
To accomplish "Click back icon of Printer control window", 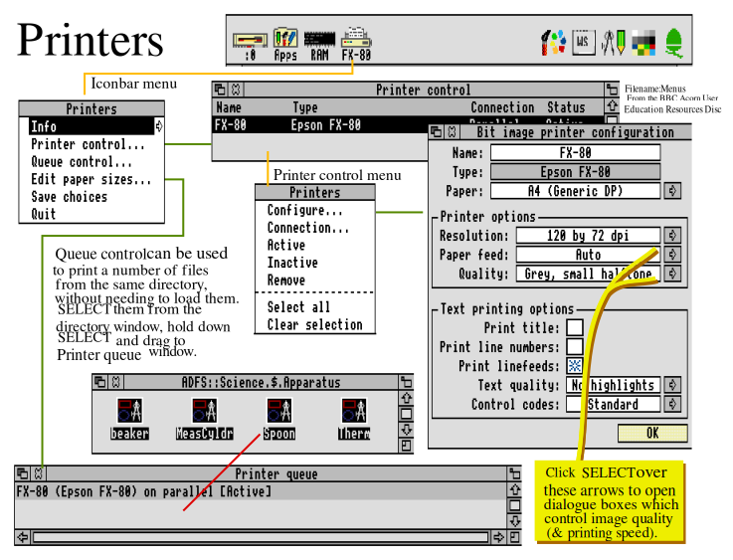I will coord(220,90).
